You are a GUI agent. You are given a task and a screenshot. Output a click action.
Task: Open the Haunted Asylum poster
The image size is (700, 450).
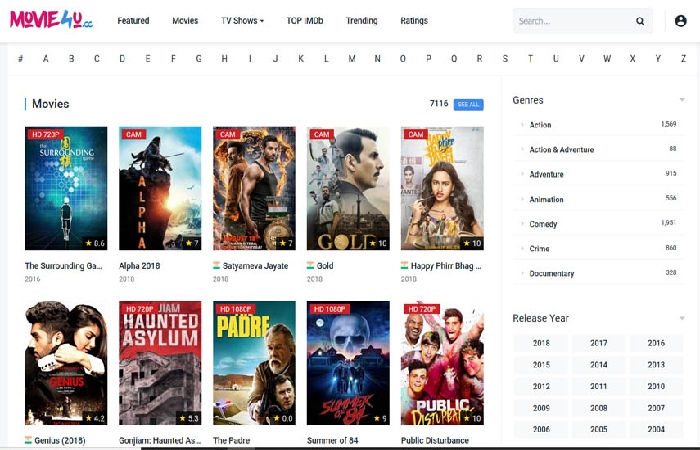160,363
